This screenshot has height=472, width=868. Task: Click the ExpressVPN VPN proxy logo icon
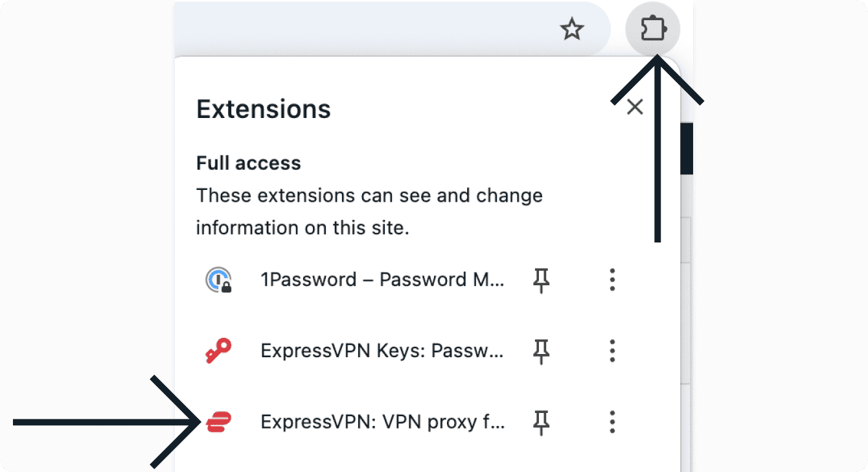tap(218, 423)
